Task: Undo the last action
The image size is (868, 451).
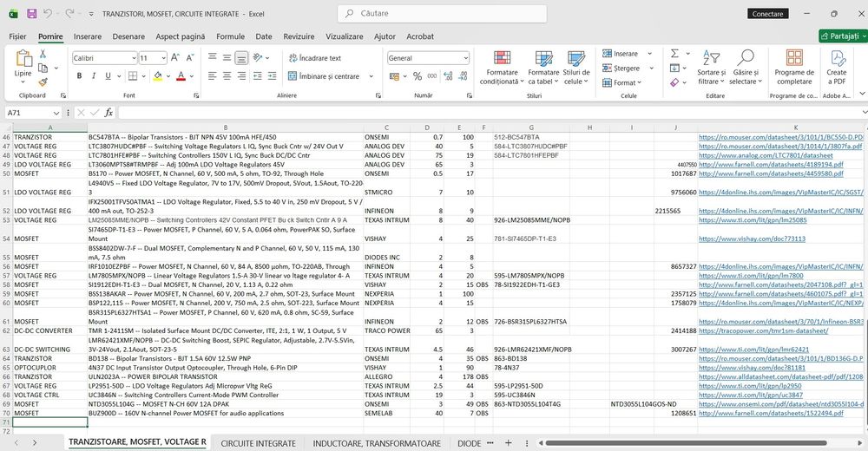Action: click(x=48, y=14)
